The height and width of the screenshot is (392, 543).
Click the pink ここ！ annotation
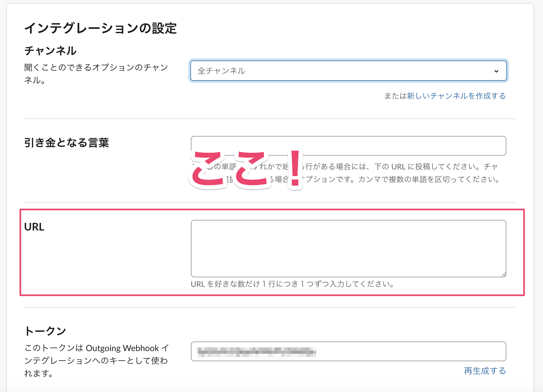[x=246, y=169]
